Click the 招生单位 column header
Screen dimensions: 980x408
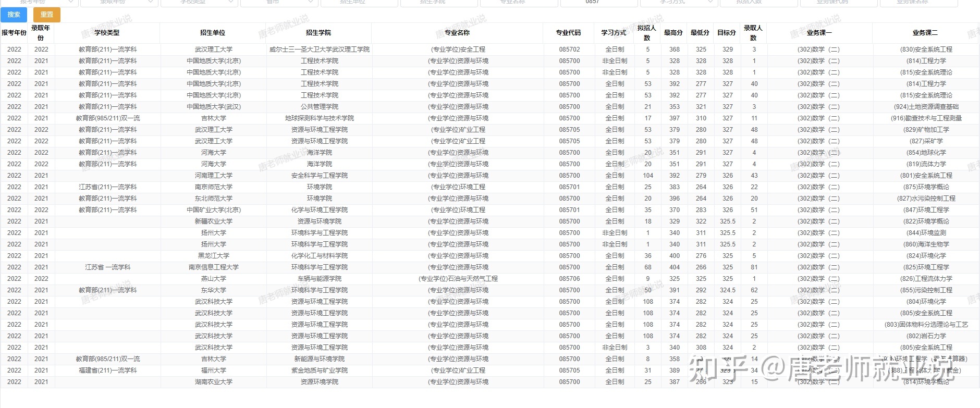click(x=213, y=32)
